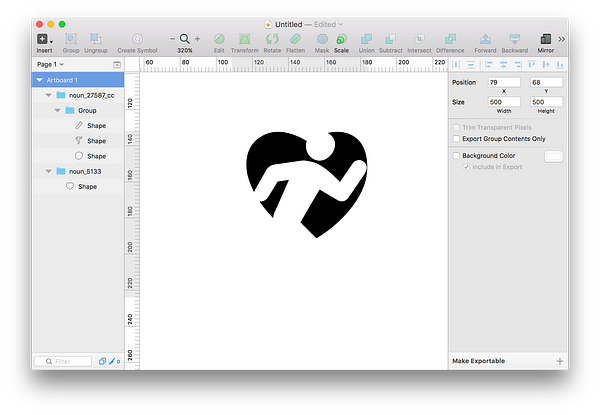Open the document title dropdown arrow
This screenshot has width=600, height=415.
[x=341, y=24]
